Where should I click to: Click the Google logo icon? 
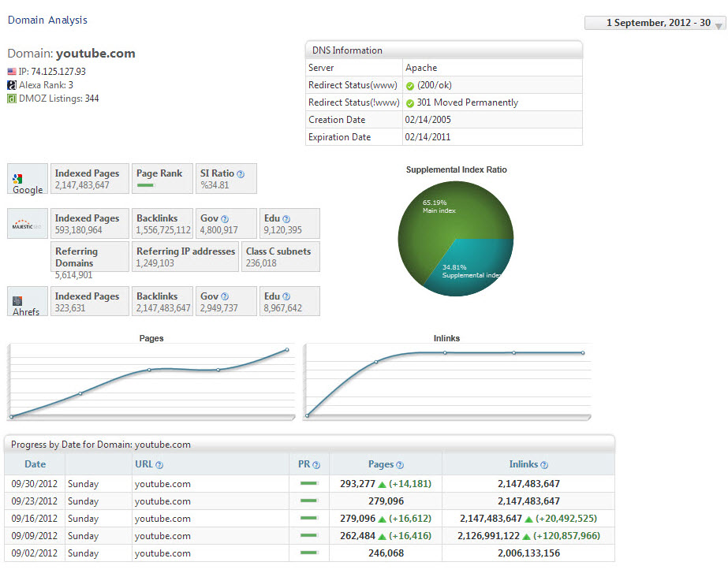17,180
